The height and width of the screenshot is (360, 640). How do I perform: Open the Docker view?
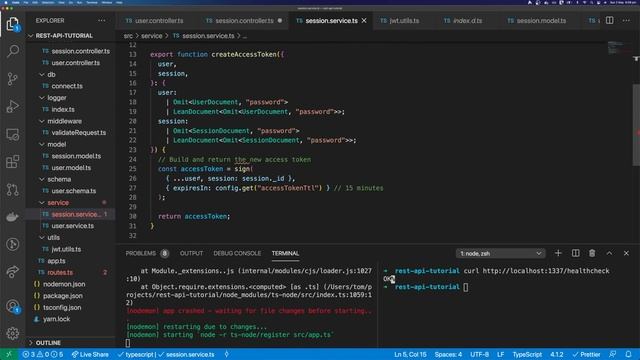(x=13, y=217)
